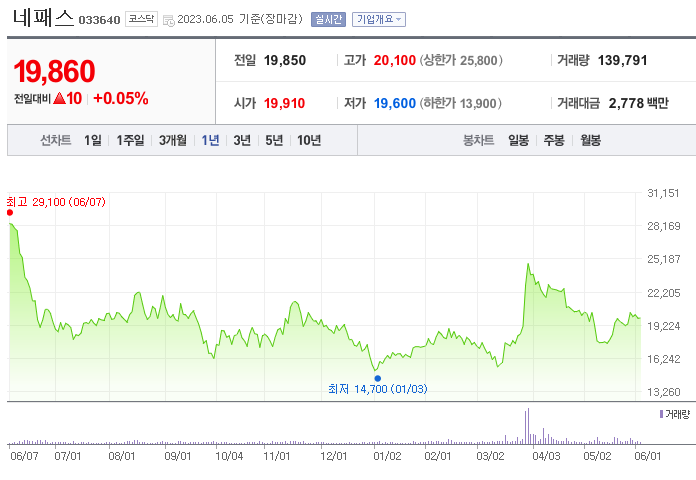Click the 06/01 x-axis date label
The image size is (696, 480).
pos(648,456)
